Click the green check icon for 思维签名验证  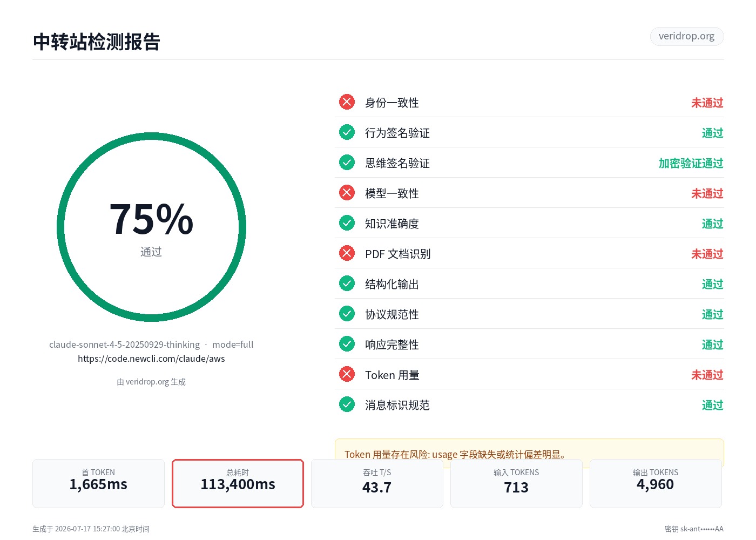point(347,163)
